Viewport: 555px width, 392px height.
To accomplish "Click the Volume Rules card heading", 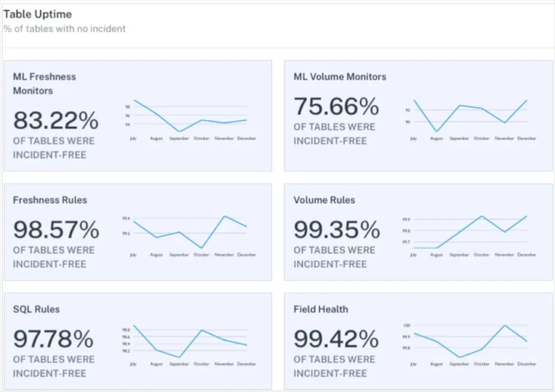I will tap(325, 200).
